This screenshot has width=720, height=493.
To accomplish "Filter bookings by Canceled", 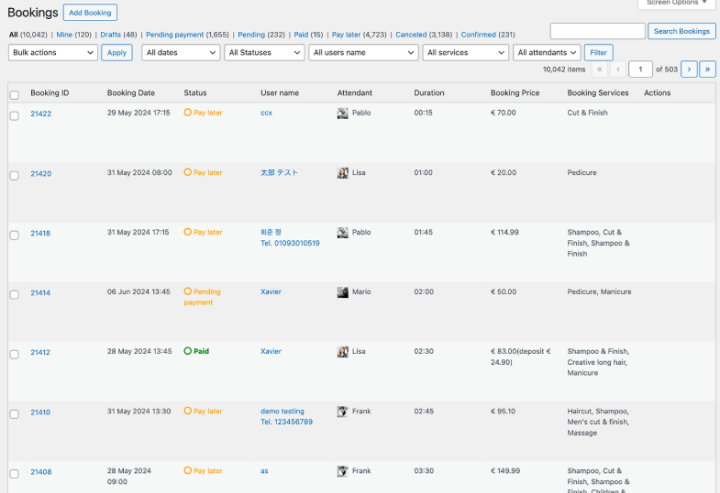I will point(411,34).
